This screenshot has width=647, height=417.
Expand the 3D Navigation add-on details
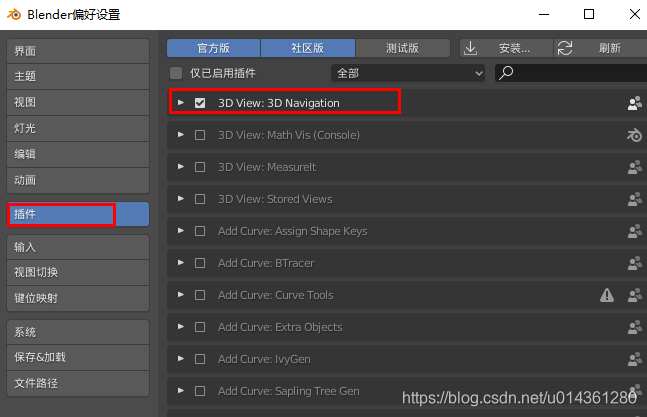pyautogui.click(x=181, y=102)
